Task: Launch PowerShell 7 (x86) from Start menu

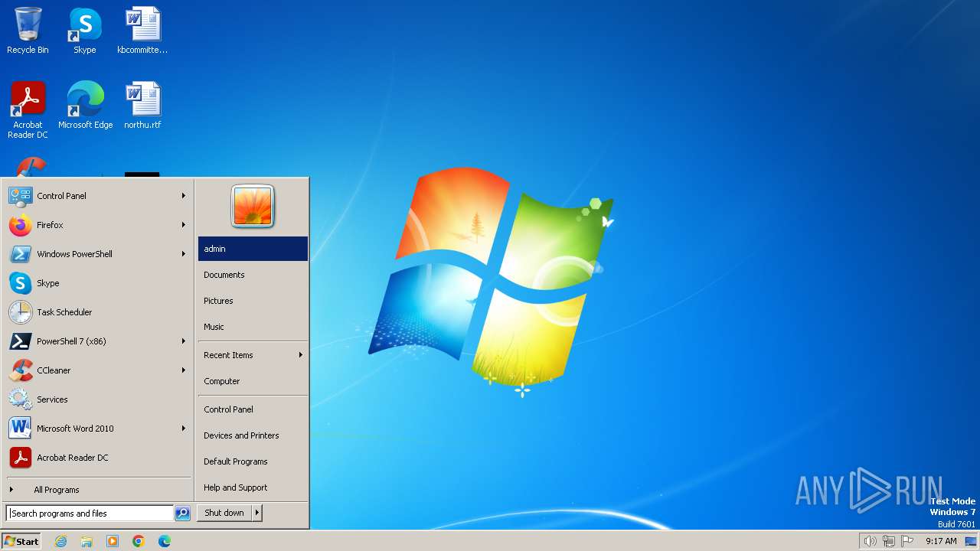Action: tap(98, 341)
